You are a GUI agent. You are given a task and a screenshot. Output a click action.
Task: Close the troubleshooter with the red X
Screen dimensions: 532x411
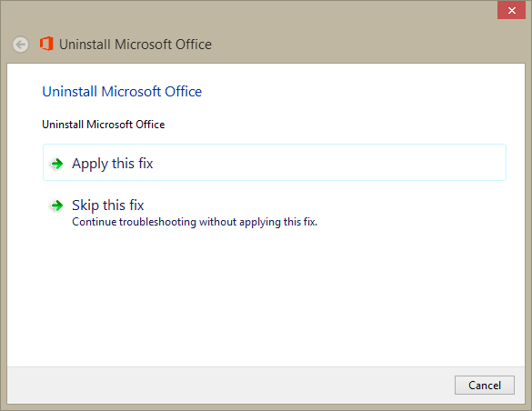[x=511, y=10]
